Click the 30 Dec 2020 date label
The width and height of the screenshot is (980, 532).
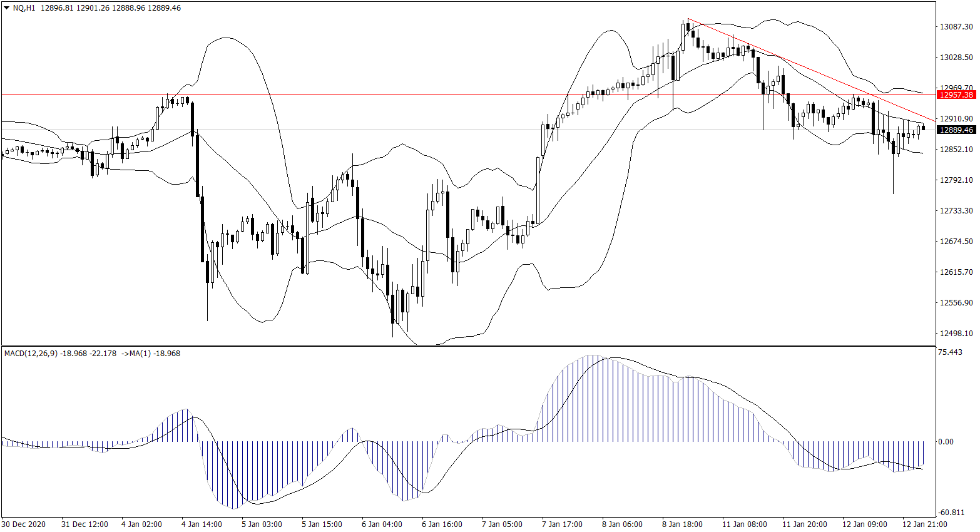(24, 524)
